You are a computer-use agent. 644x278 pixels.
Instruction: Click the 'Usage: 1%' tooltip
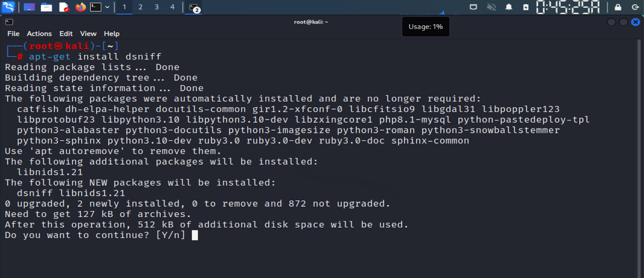point(426,27)
